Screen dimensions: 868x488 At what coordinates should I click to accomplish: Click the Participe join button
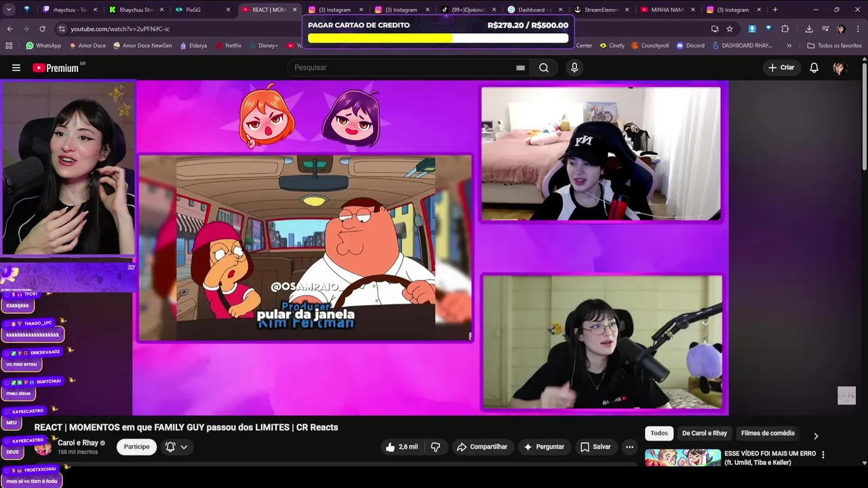pos(136,447)
